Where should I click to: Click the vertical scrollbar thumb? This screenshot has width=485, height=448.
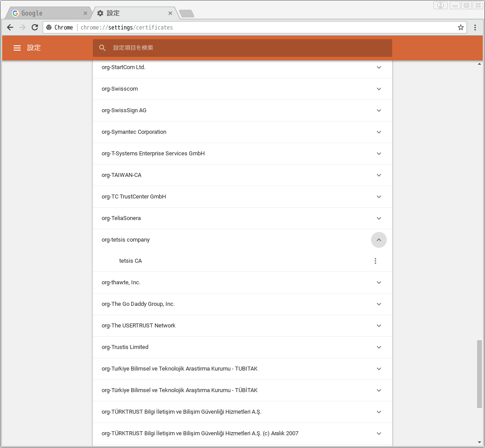click(x=479, y=374)
